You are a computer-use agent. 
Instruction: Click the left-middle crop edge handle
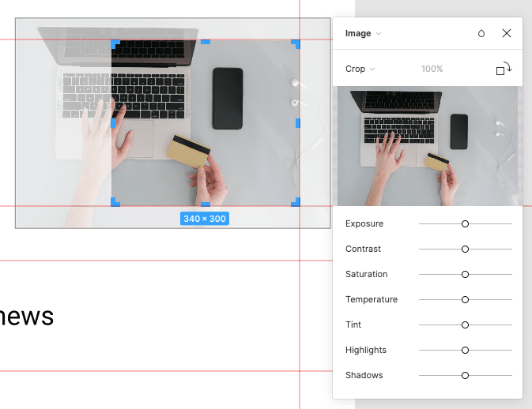(x=113, y=123)
